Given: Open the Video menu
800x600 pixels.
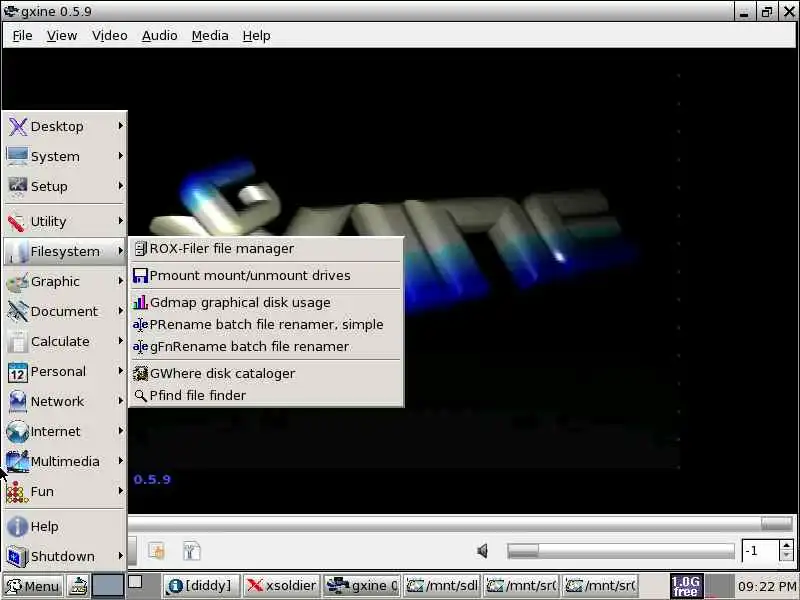Looking at the screenshot, I should (x=109, y=36).
